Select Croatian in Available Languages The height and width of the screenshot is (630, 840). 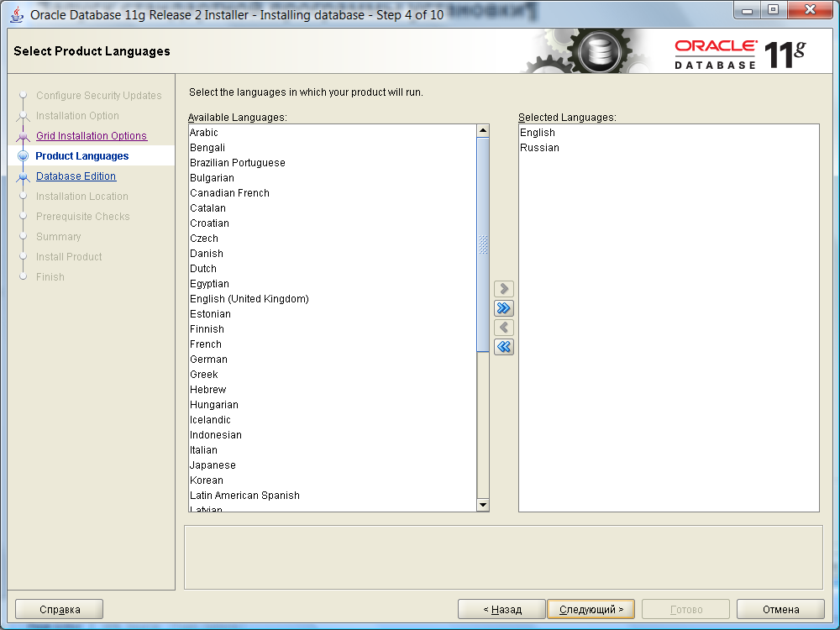pos(332,223)
